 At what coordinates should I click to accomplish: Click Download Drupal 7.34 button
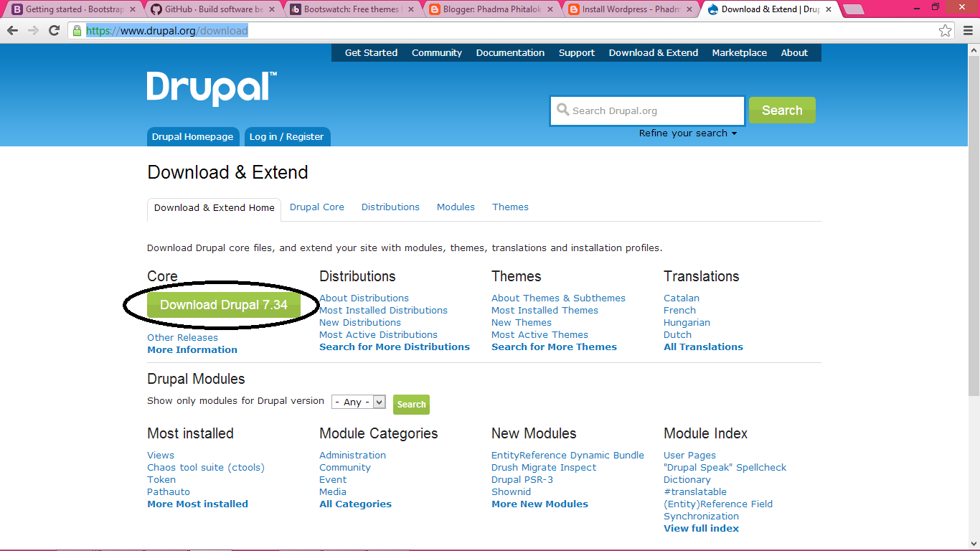pyautogui.click(x=224, y=305)
